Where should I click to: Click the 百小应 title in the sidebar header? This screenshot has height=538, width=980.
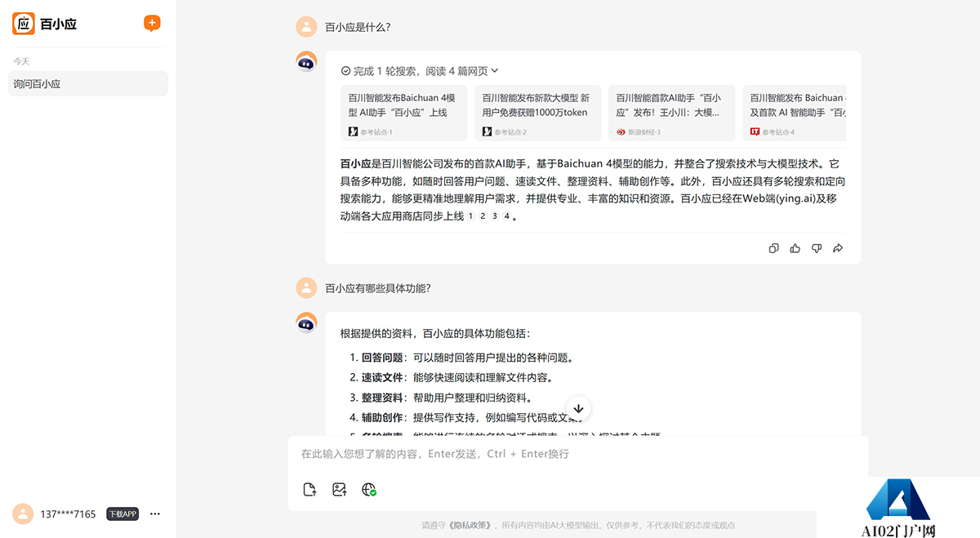tap(58, 24)
